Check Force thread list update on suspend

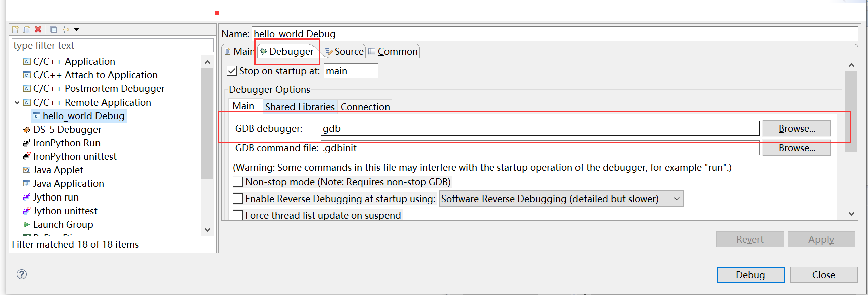point(238,215)
